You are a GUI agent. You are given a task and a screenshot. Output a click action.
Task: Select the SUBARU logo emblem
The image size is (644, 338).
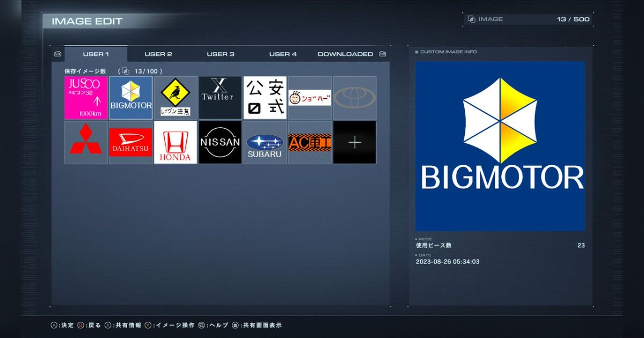pyautogui.click(x=265, y=142)
